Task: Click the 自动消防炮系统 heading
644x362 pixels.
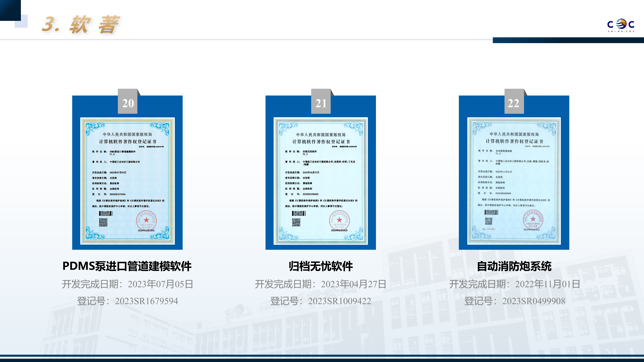Action: [x=514, y=266]
